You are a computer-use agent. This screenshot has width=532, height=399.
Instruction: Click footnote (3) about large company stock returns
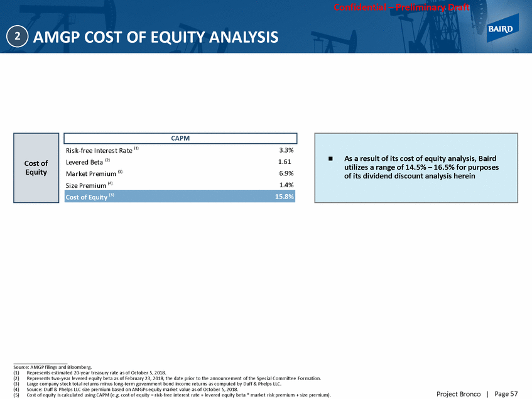click(x=147, y=384)
